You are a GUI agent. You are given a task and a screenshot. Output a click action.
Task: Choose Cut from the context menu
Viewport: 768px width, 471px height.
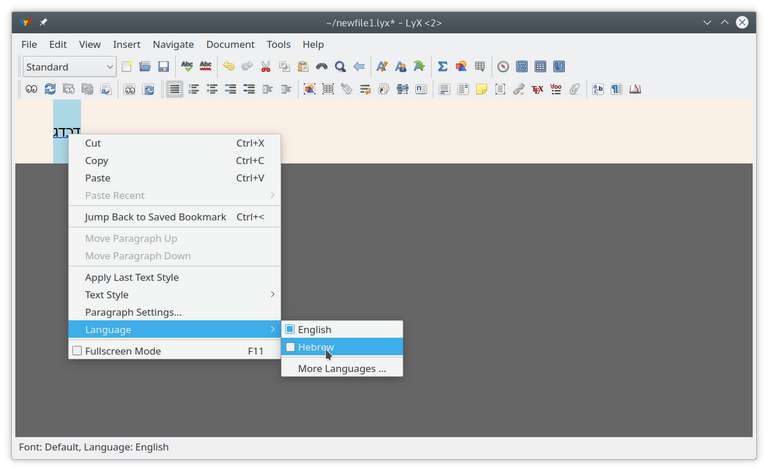(174, 143)
